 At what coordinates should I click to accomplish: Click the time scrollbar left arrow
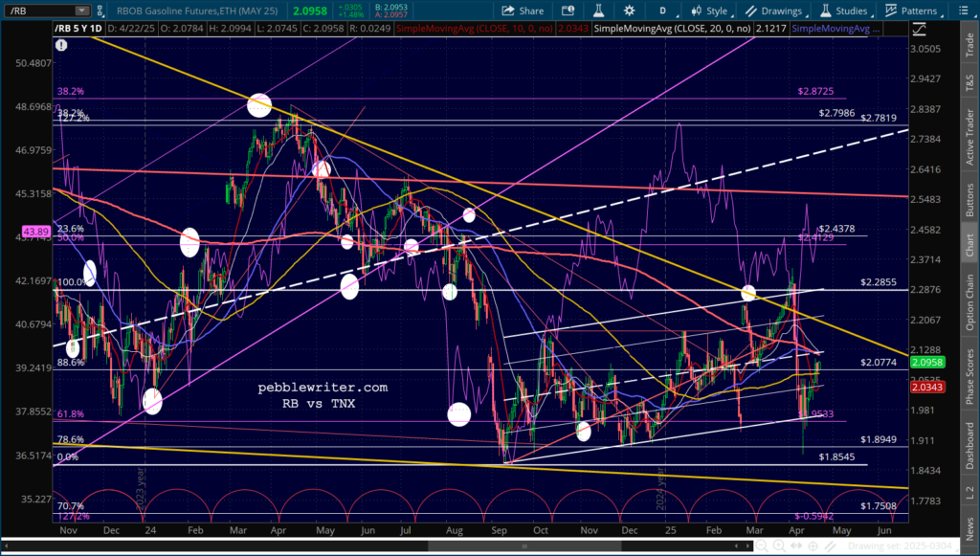(x=6, y=546)
